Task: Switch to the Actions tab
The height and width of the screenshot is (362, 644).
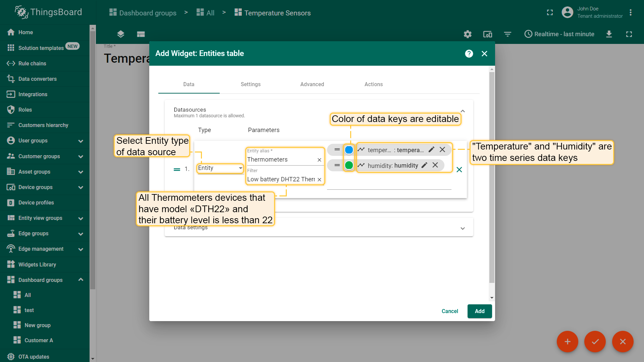Action: point(374,84)
